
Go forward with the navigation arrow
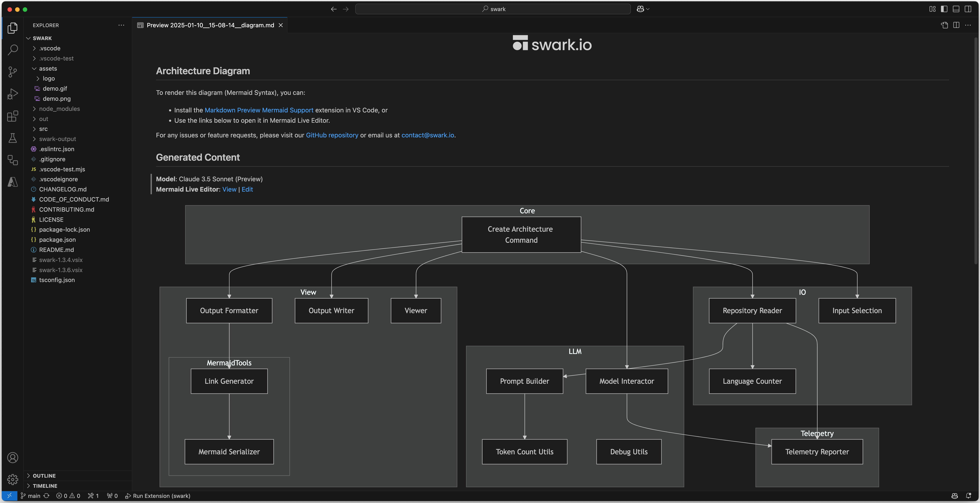(346, 9)
